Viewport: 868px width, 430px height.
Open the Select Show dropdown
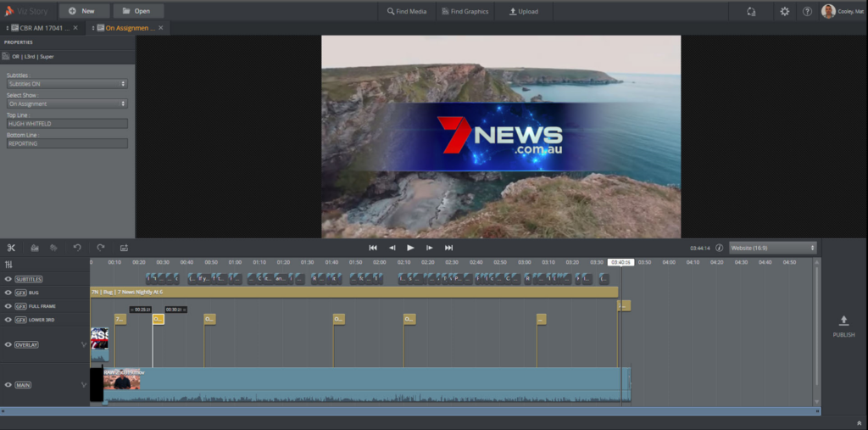pos(67,103)
